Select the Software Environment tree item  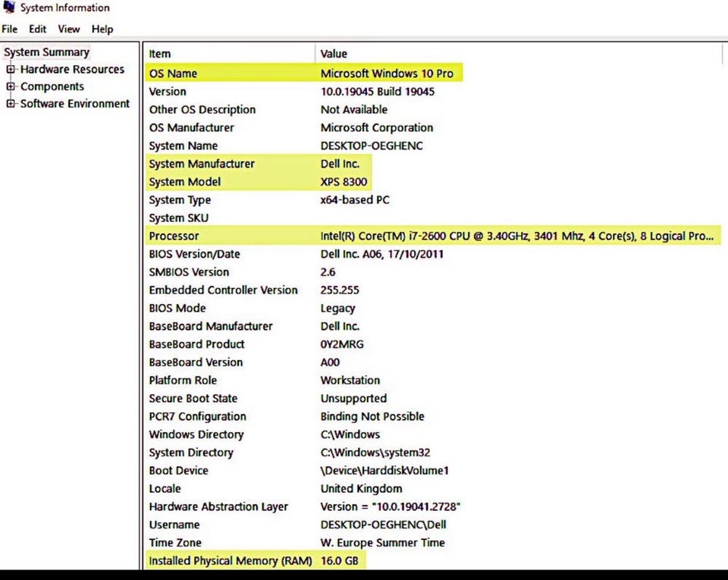click(75, 103)
